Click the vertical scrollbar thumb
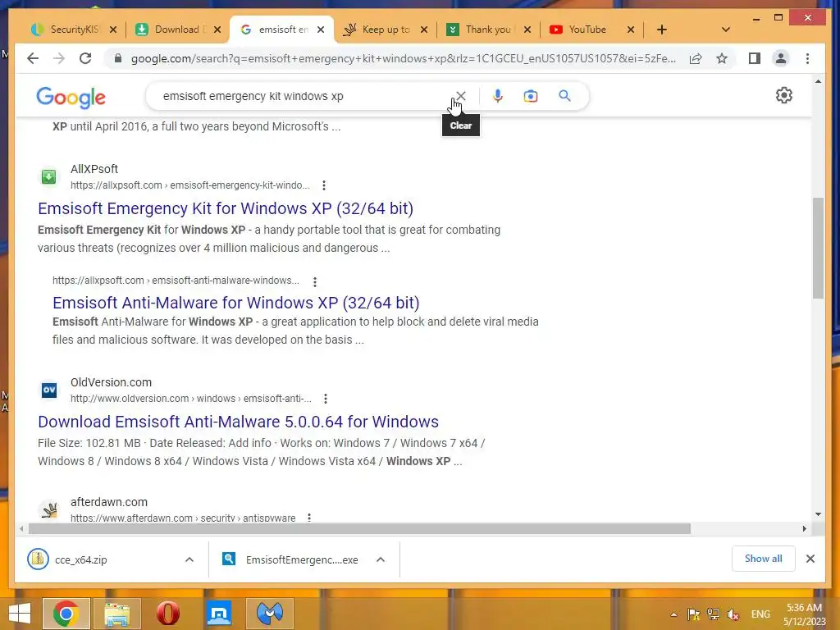Image resolution: width=840 pixels, height=630 pixels. coord(818,248)
